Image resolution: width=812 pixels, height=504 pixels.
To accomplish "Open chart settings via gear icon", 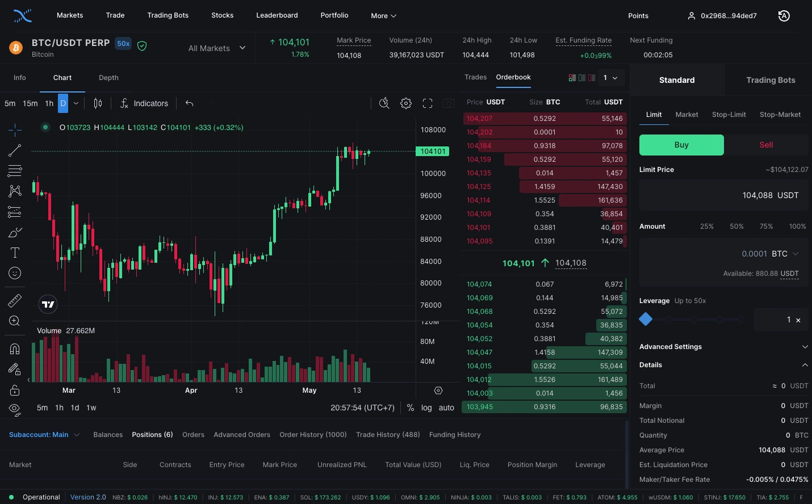I will click(x=405, y=103).
